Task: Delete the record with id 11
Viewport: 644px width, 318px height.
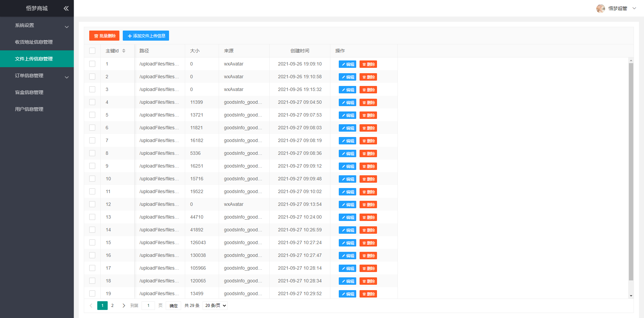Action: tap(368, 192)
